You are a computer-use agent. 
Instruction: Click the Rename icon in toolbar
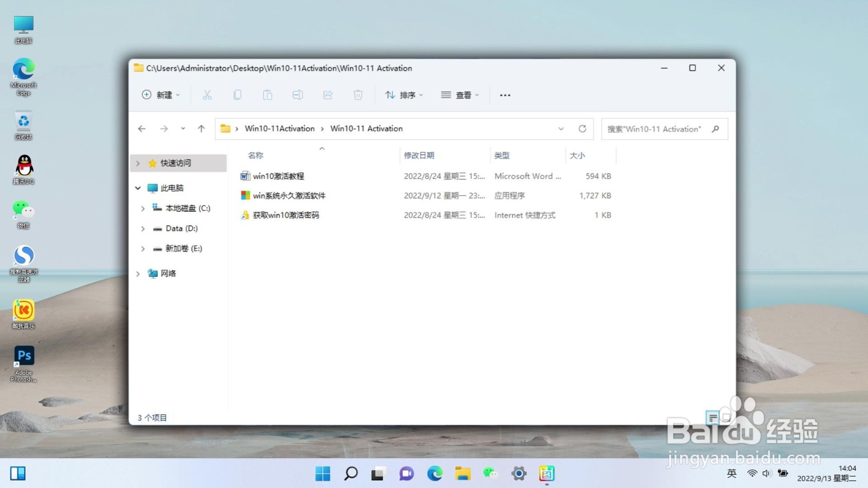(297, 95)
